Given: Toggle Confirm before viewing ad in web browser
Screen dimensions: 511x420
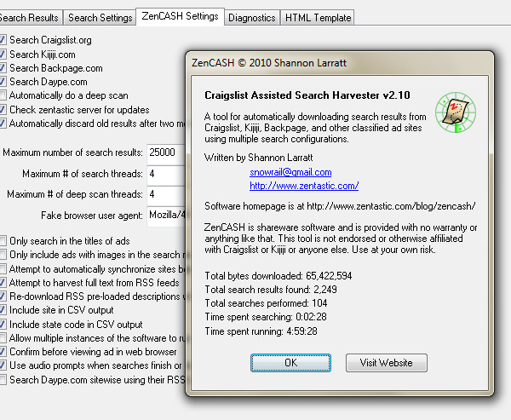Looking at the screenshot, I should tap(3, 352).
